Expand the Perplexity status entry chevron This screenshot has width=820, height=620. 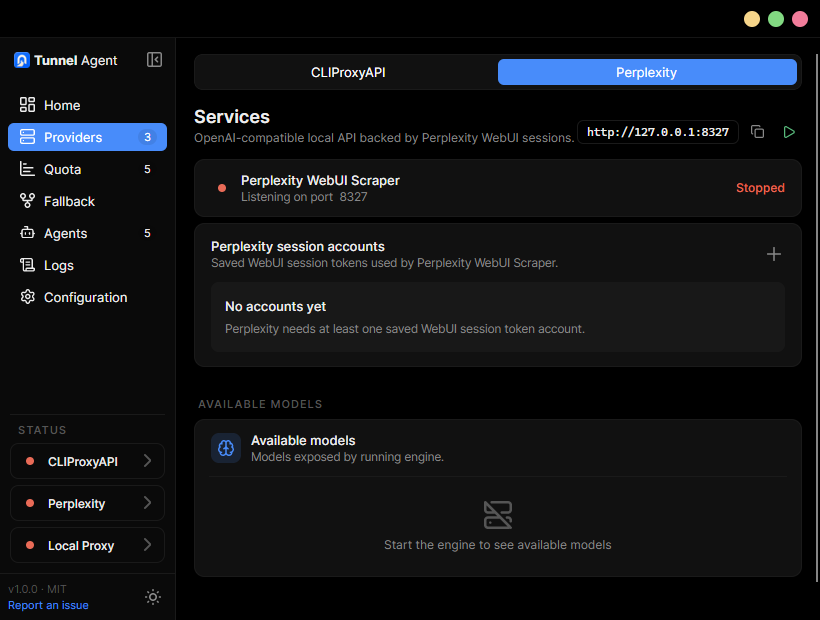pos(147,503)
